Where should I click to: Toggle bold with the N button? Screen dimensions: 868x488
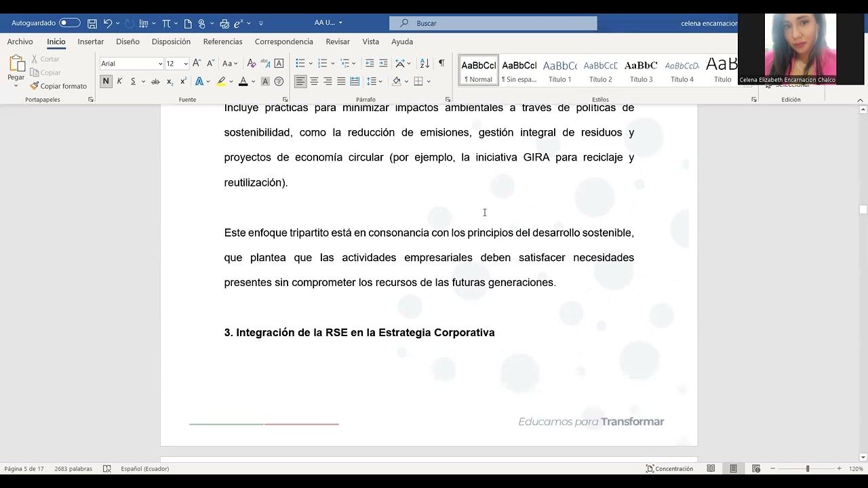pos(106,81)
